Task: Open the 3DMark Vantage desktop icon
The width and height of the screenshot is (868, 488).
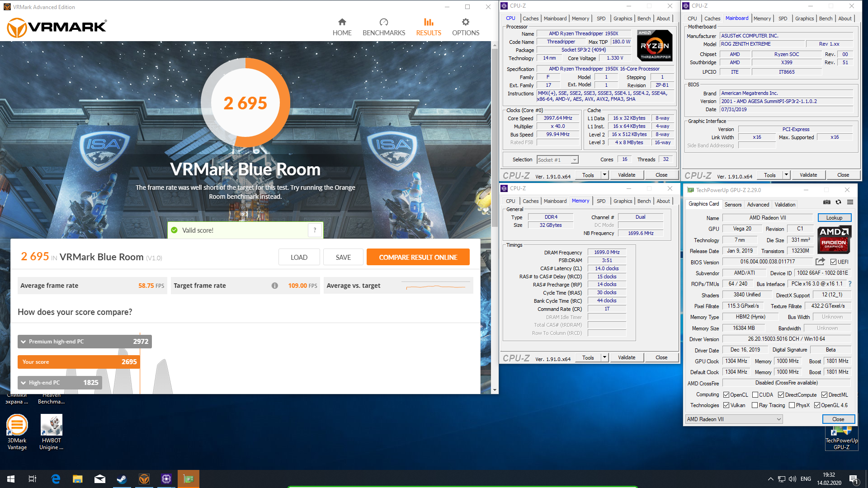Action: pos(17,432)
